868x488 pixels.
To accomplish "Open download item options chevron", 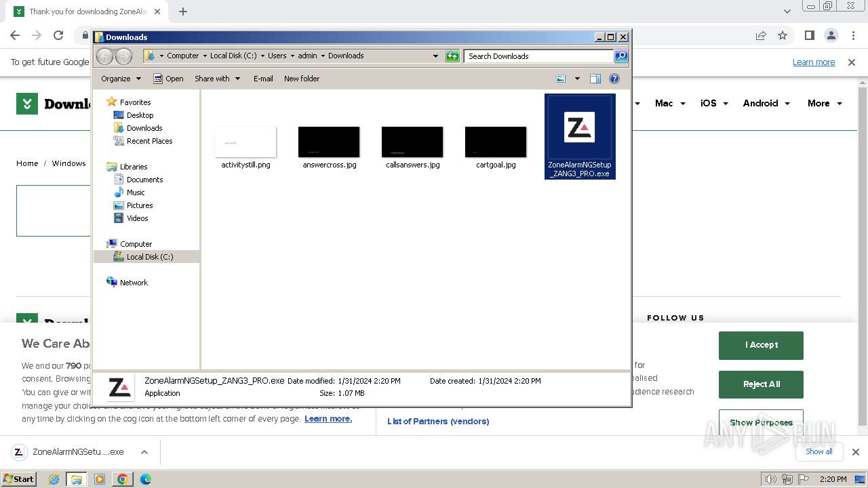I will (x=144, y=452).
